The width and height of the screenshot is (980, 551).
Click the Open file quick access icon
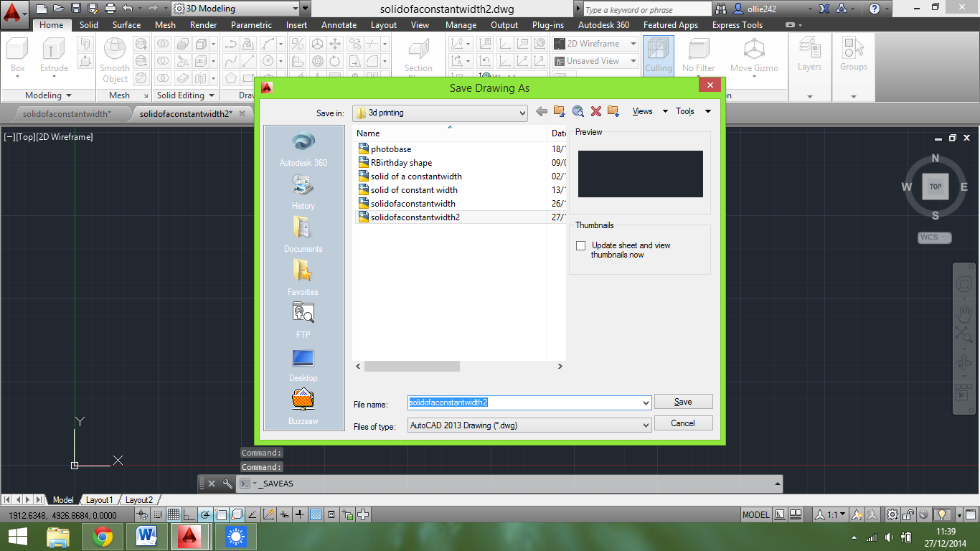[59, 9]
